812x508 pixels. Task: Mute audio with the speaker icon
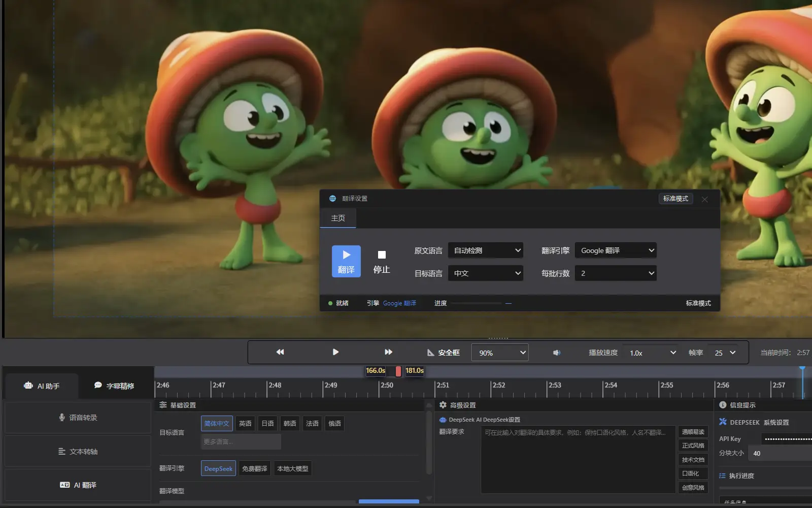[x=557, y=353]
